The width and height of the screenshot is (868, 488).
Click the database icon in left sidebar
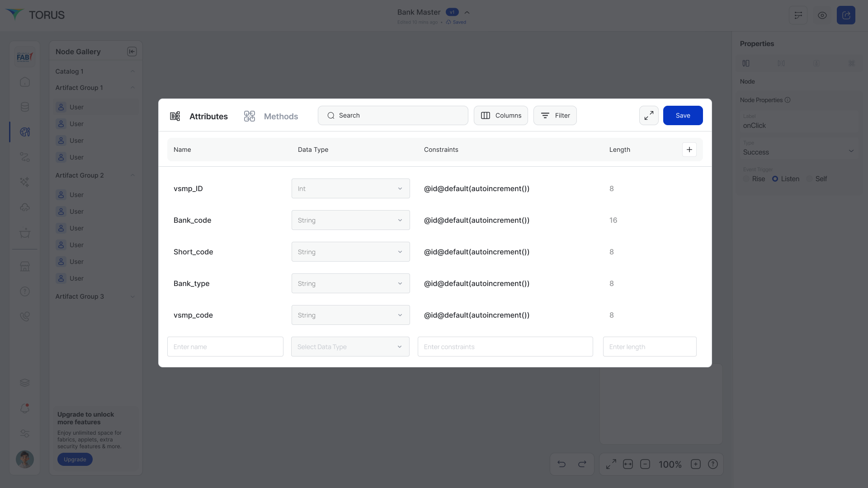25,107
